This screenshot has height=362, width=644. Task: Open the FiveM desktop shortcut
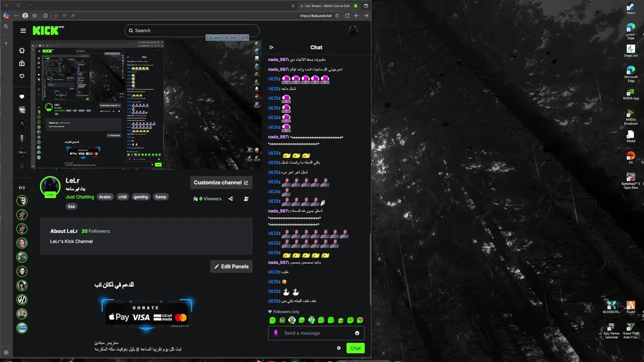coord(630,307)
